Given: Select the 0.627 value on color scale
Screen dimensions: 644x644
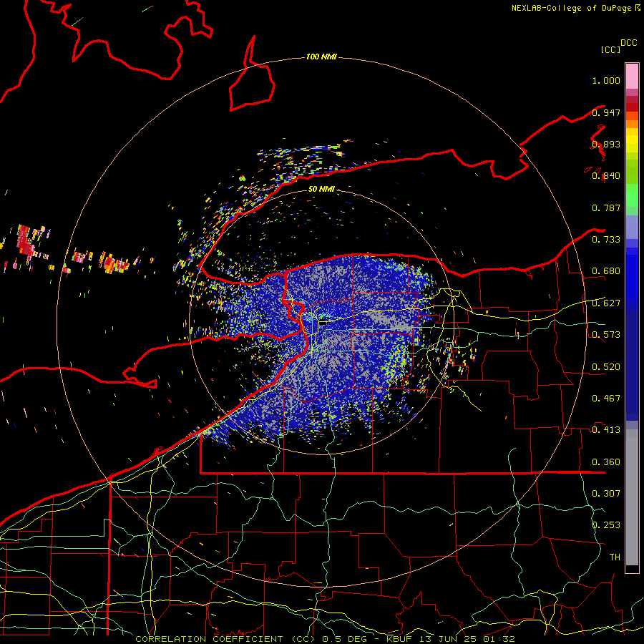Looking at the screenshot, I should tap(606, 303).
